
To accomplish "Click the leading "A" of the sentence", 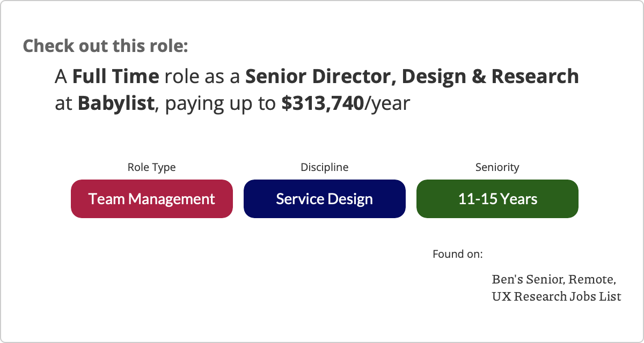I will (61, 77).
